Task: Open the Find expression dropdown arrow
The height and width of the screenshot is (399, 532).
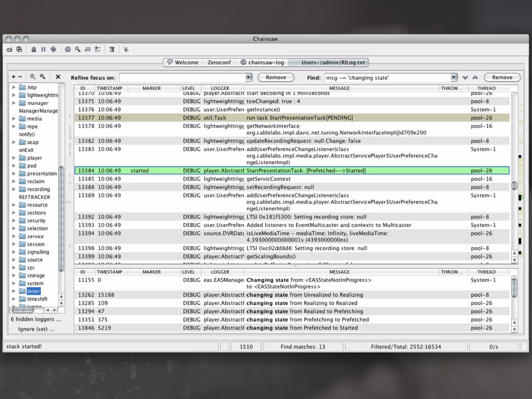Action: click(454, 77)
